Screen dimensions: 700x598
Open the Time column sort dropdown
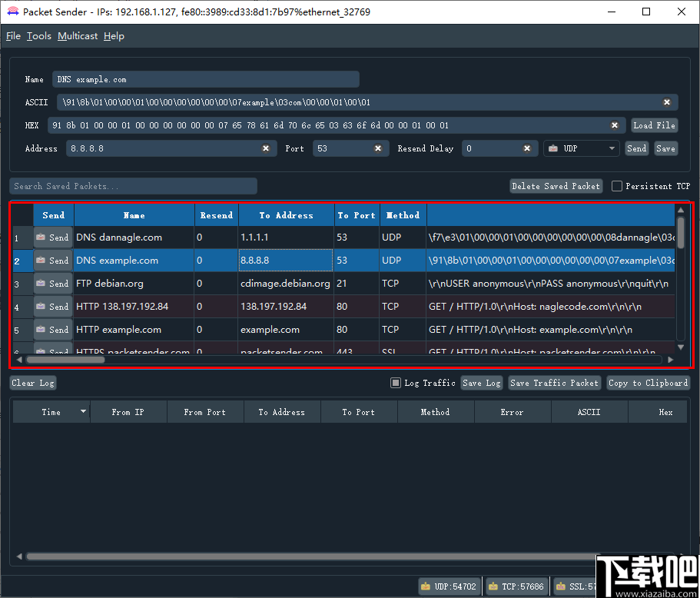(x=83, y=411)
